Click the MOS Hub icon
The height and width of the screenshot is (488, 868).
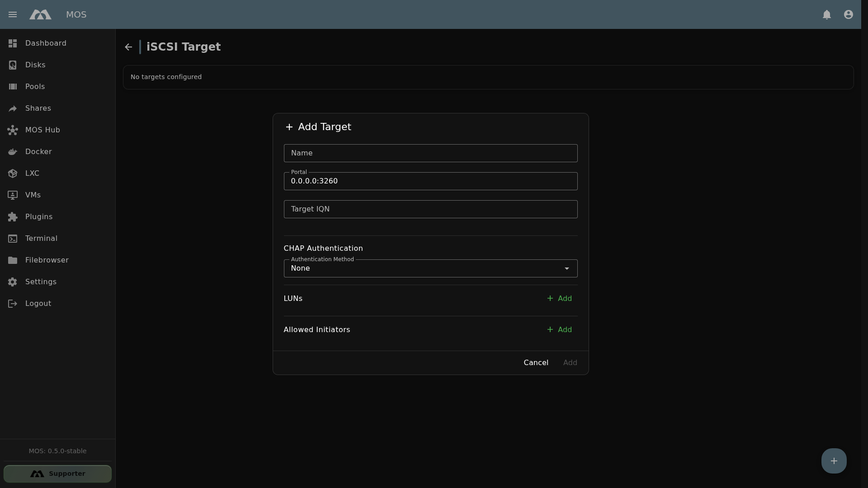[13, 130]
